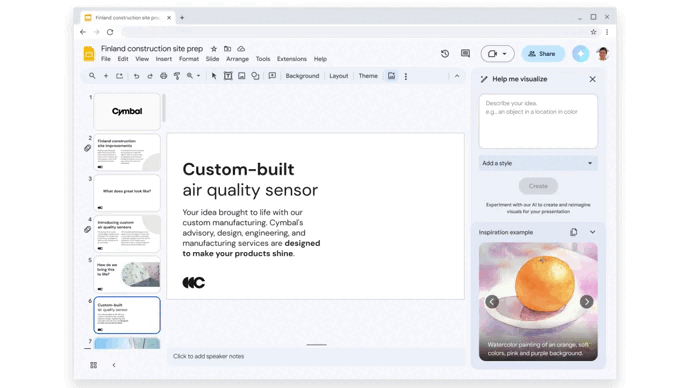Open the Add a style dropdown
This screenshot has width=690, height=388.
coord(538,163)
